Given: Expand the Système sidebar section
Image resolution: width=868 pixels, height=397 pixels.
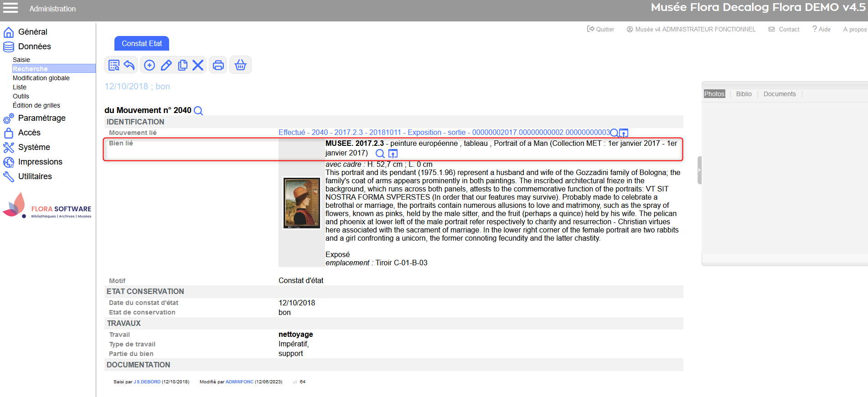Looking at the screenshot, I should coord(34,147).
